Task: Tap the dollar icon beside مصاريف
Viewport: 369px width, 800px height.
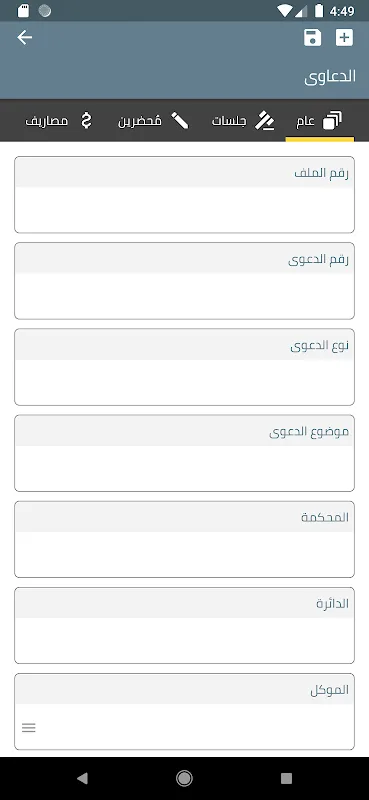Action: click(x=87, y=121)
